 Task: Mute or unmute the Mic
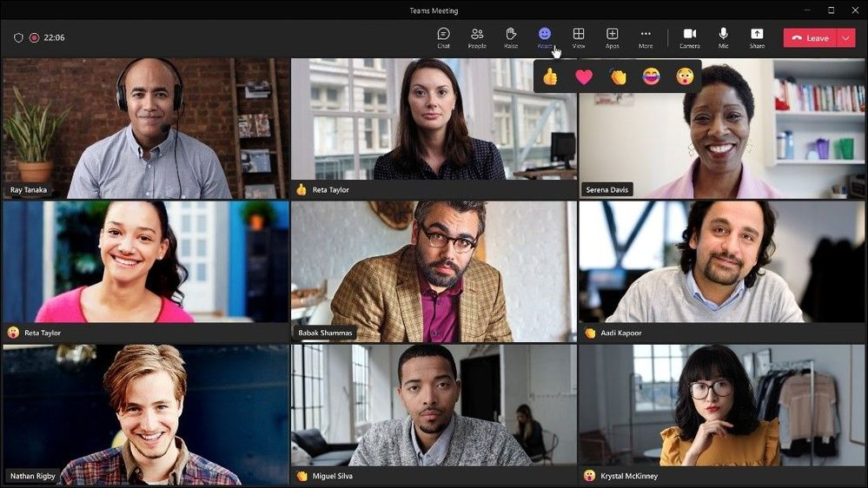[723, 36]
